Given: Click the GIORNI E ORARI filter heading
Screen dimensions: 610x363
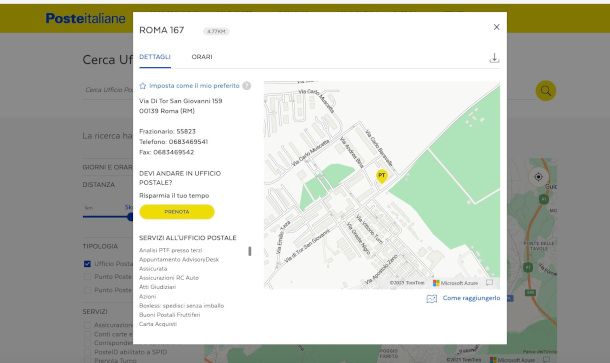Looking at the screenshot, I should pyautogui.click(x=107, y=167).
